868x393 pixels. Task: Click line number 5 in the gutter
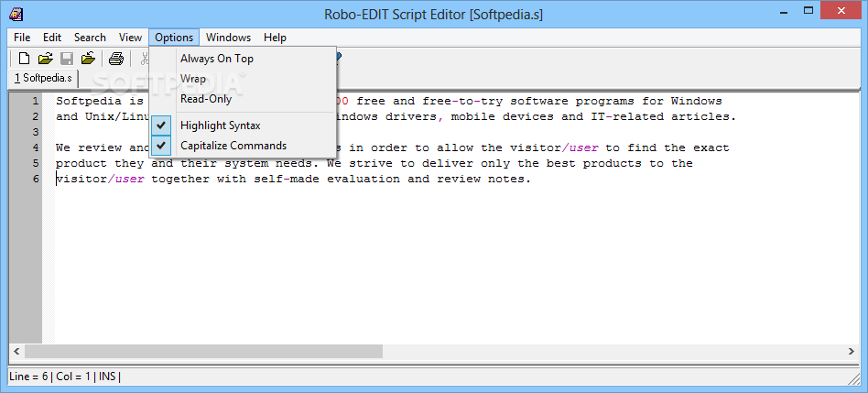tap(36, 163)
